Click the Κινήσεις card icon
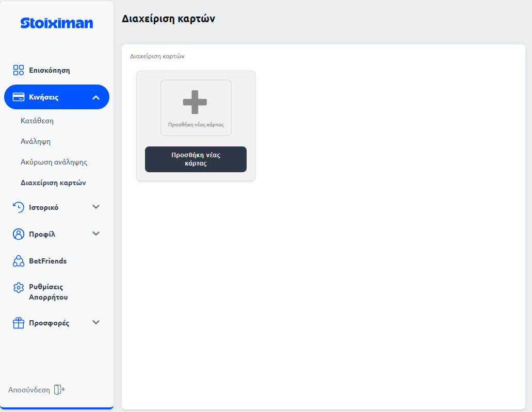 pos(19,97)
